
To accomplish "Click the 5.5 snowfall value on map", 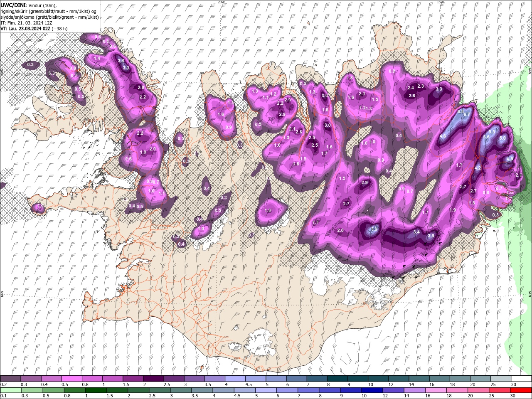I will (x=492, y=131).
